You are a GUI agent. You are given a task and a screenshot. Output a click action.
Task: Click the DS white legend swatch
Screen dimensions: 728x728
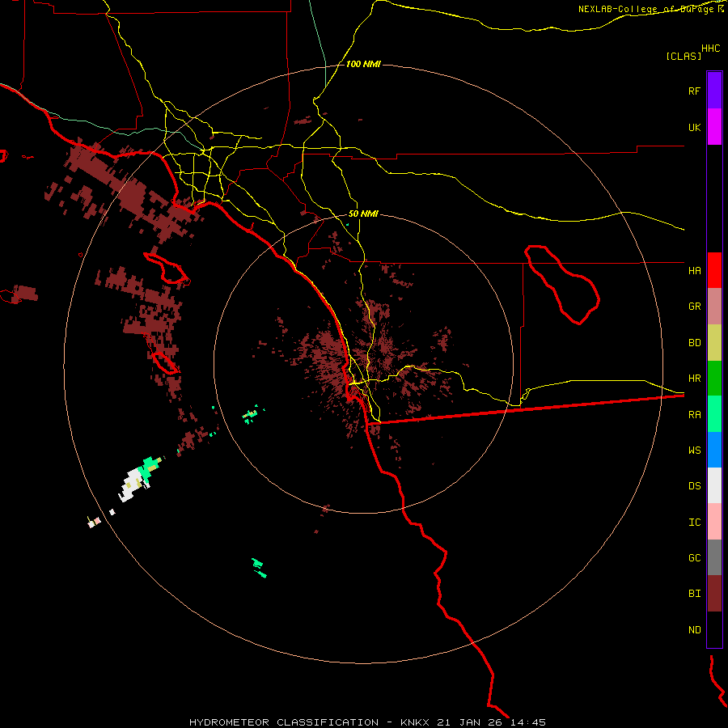pos(714,485)
